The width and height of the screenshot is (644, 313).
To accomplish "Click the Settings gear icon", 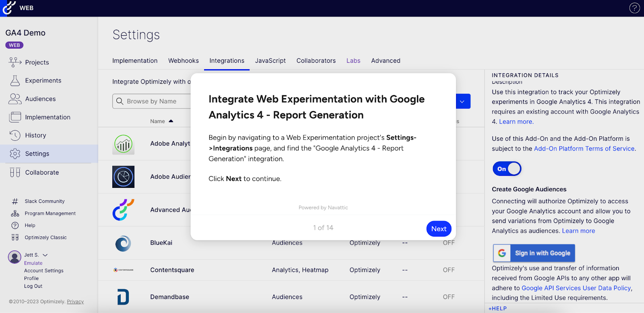I will click(15, 154).
